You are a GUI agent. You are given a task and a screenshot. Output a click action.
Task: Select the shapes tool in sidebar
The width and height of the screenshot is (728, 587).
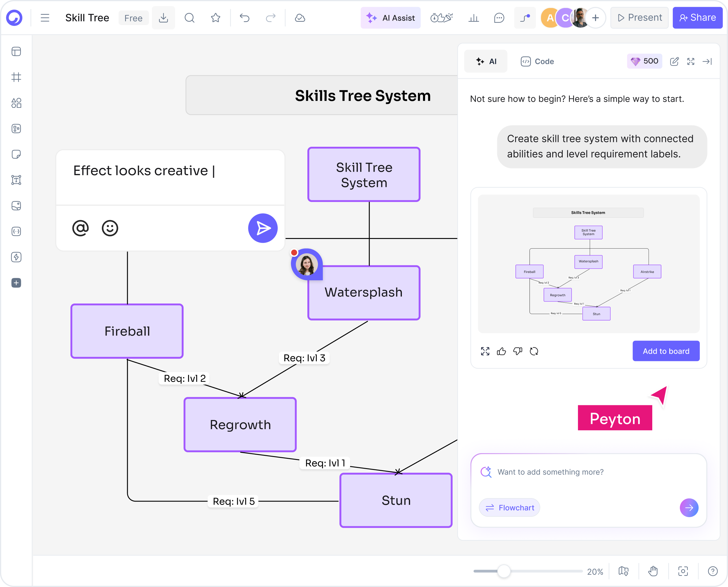[x=16, y=103]
